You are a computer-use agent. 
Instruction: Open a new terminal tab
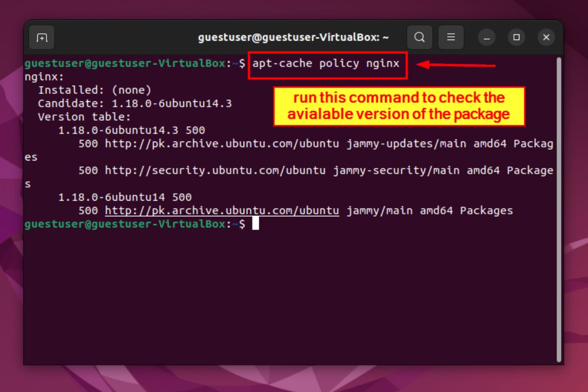click(42, 37)
